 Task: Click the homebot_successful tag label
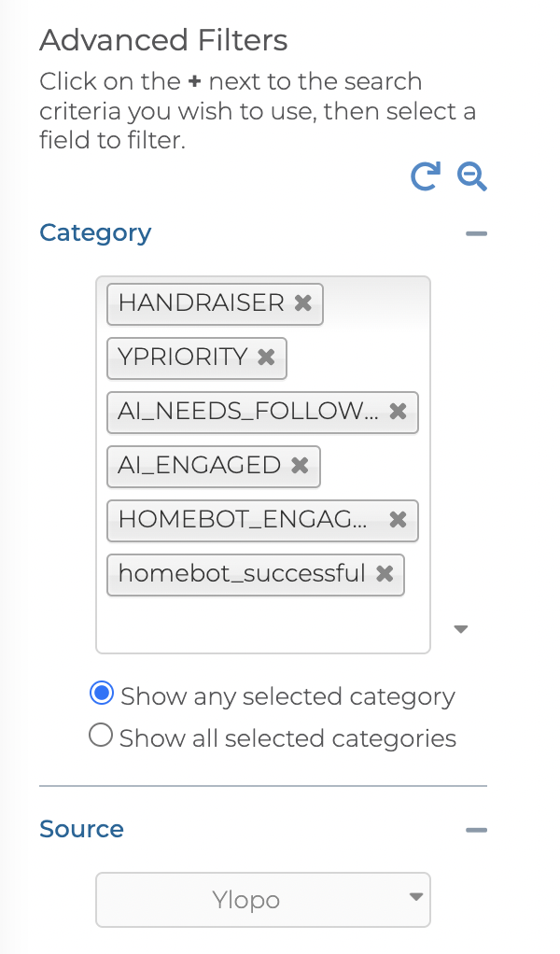click(242, 574)
